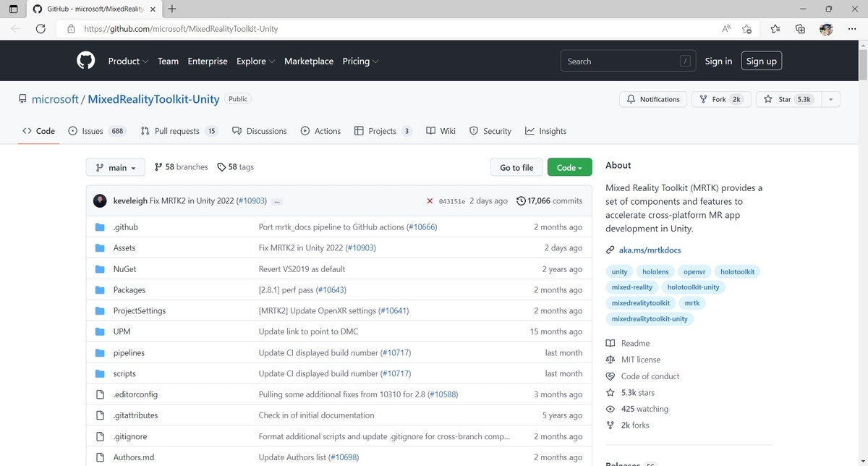Screen dimensions: 868x466
Task: Open the Projects tab
Action: tap(383, 131)
